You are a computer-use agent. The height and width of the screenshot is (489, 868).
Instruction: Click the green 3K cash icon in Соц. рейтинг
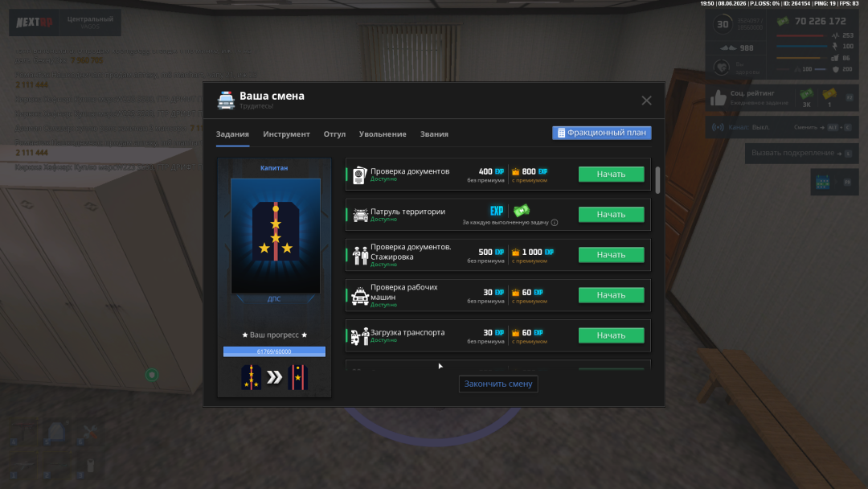click(807, 94)
